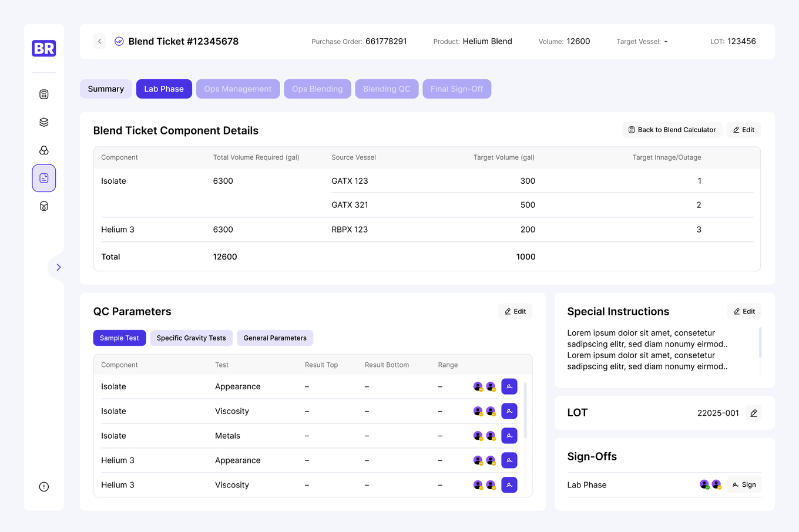
Task: Select the stacked layers icon in the sidebar
Action: pos(43,122)
